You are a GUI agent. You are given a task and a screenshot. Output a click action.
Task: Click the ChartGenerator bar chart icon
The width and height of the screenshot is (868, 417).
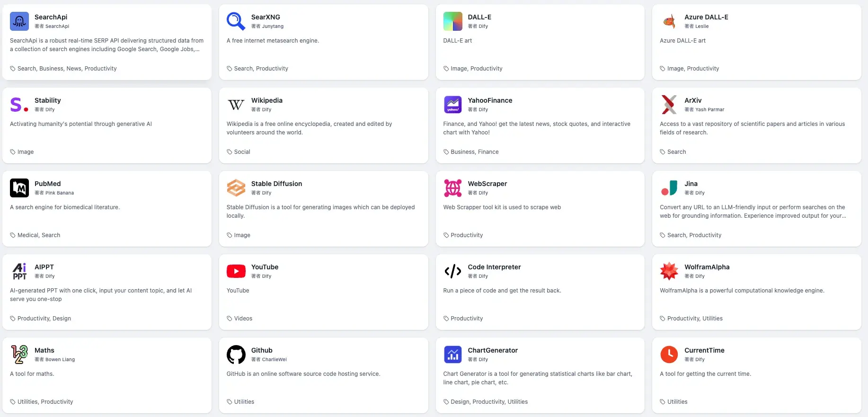[x=452, y=355]
